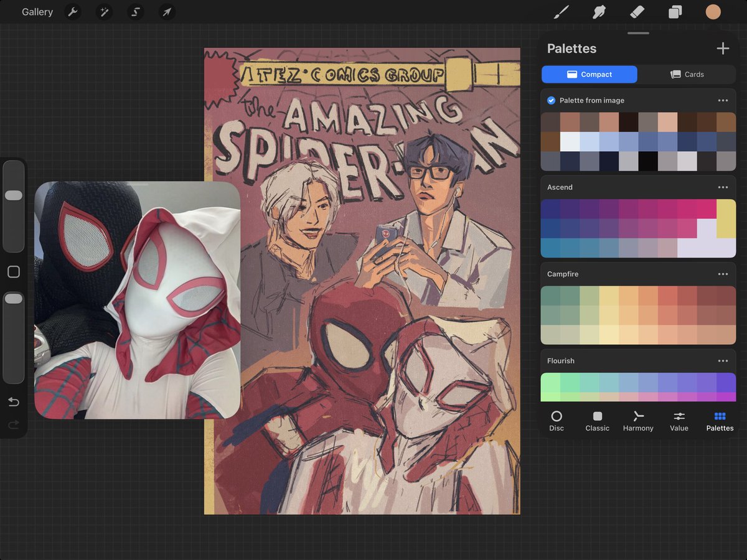Switch palettes to Compact view
The image size is (747, 560).
[x=590, y=74]
